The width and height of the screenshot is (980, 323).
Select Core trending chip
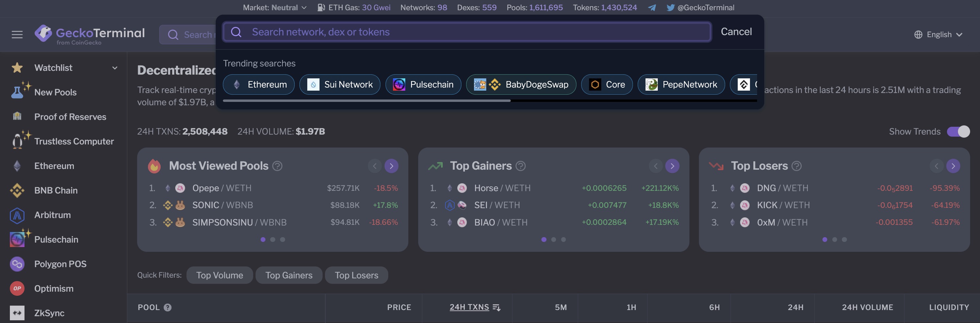[607, 84]
